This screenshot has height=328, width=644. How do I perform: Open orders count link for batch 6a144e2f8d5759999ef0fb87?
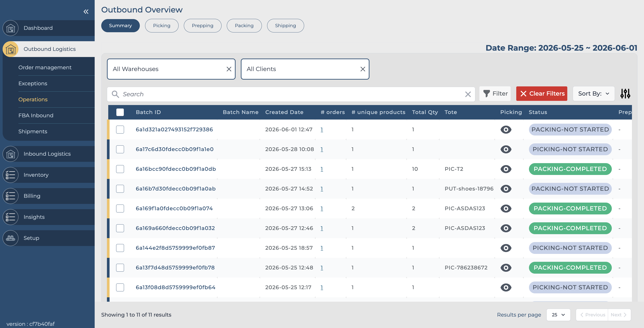(x=321, y=248)
